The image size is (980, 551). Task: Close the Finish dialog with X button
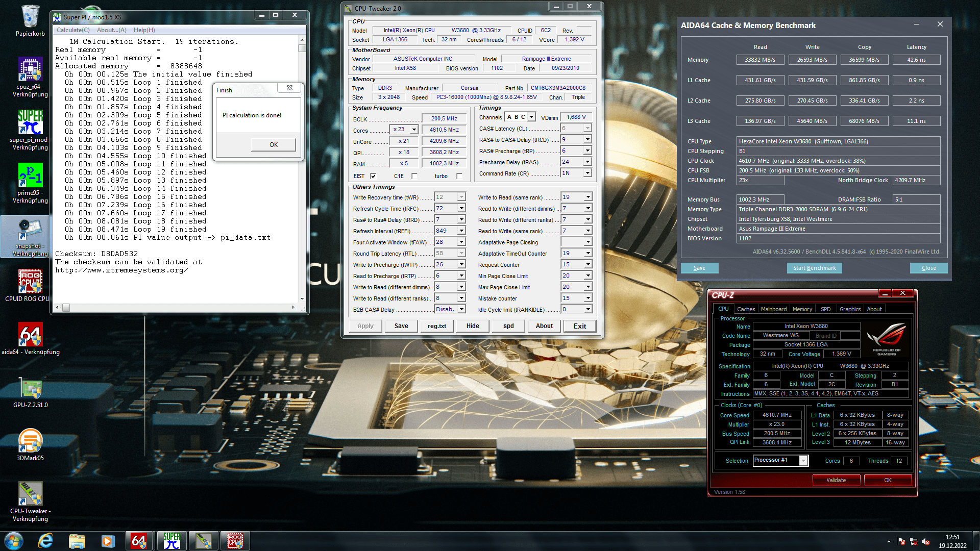pos(289,88)
